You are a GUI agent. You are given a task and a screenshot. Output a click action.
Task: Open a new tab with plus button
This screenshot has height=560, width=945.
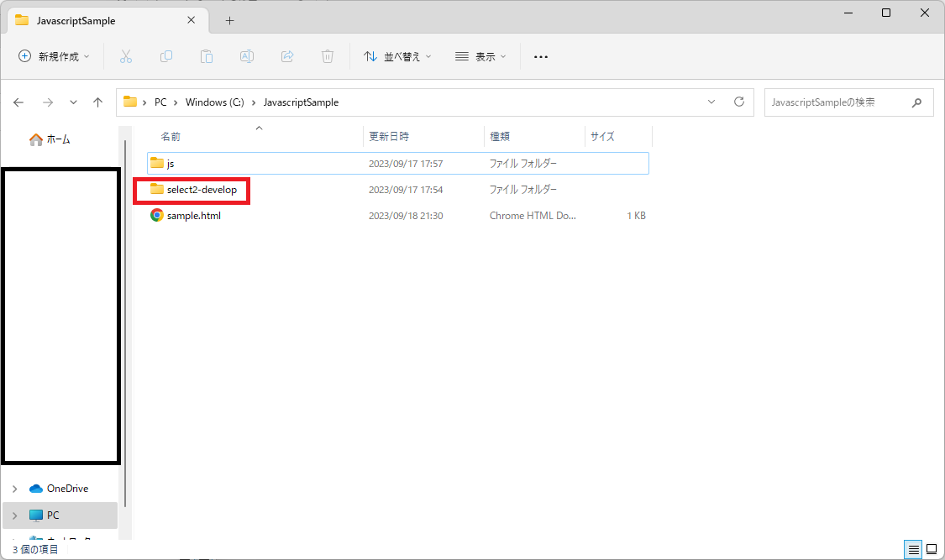(229, 20)
